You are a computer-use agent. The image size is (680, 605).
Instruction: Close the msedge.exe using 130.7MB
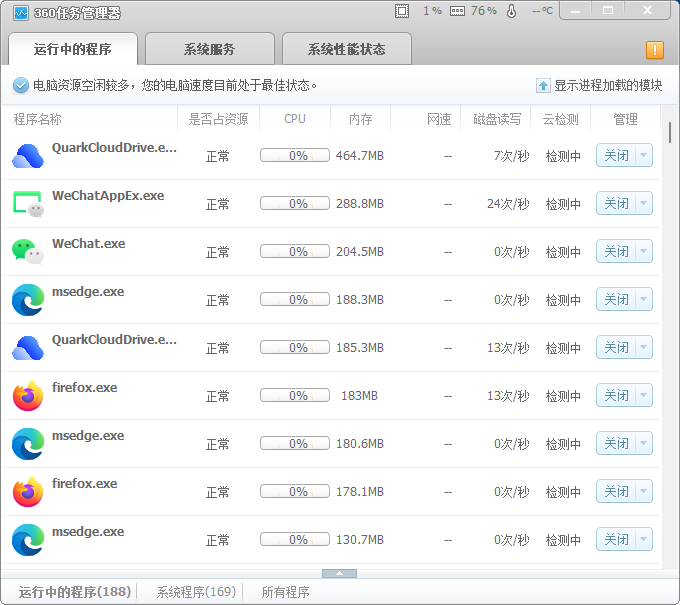point(616,540)
